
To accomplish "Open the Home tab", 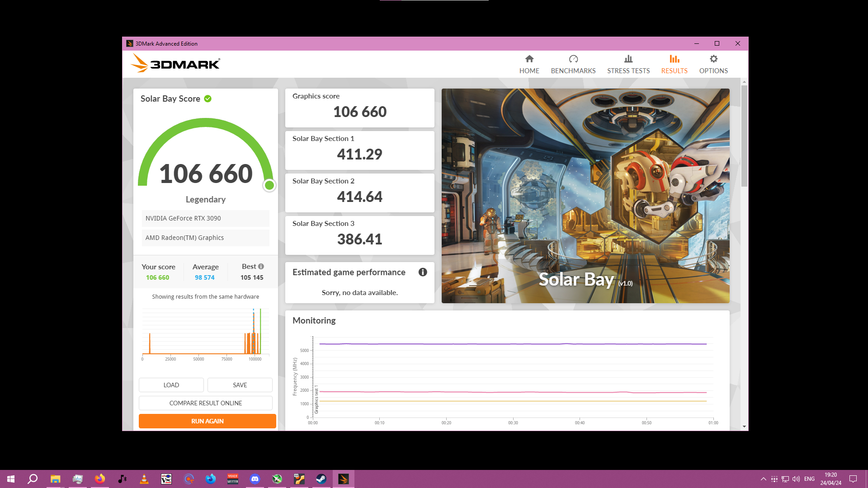I will [x=529, y=64].
